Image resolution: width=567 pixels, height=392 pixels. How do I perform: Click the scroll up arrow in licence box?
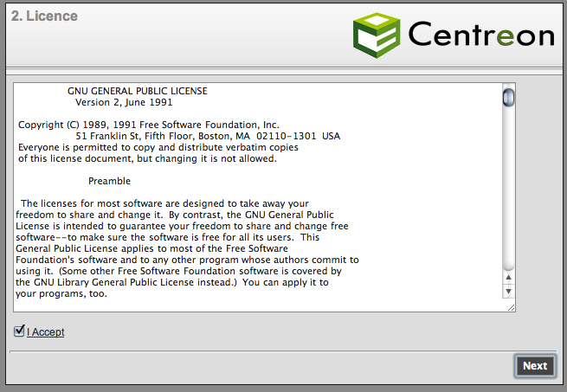[509, 277]
